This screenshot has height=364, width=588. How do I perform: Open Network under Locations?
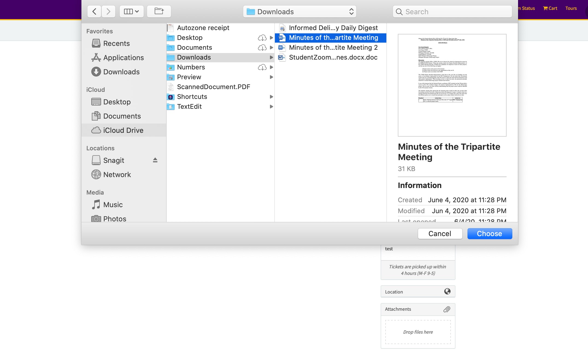point(117,175)
